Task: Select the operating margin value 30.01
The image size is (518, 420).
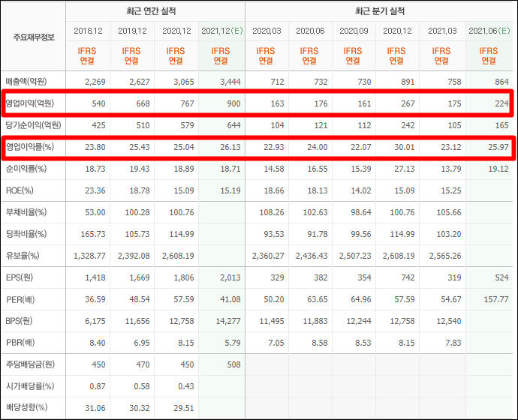Action: 405,147
